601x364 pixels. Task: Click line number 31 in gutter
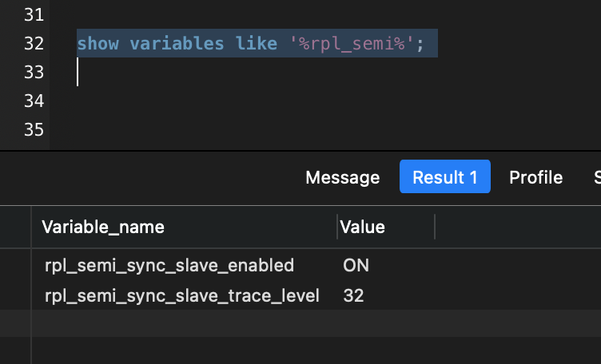click(x=34, y=14)
